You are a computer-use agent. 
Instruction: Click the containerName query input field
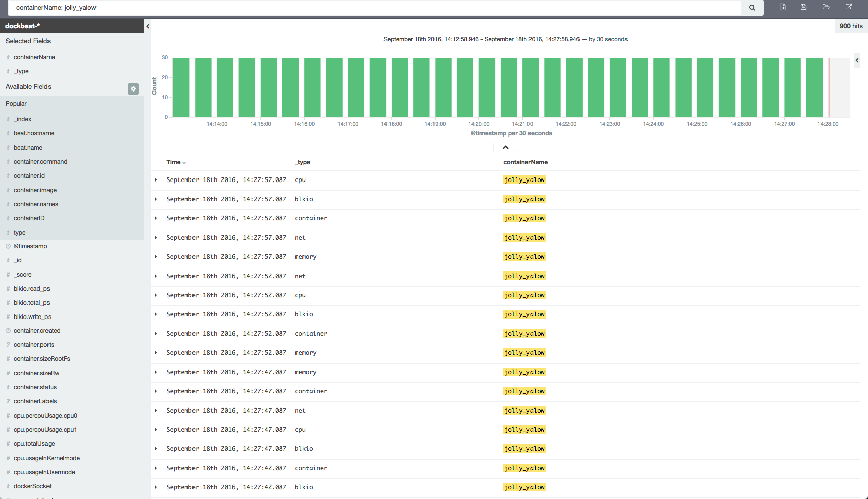(374, 8)
